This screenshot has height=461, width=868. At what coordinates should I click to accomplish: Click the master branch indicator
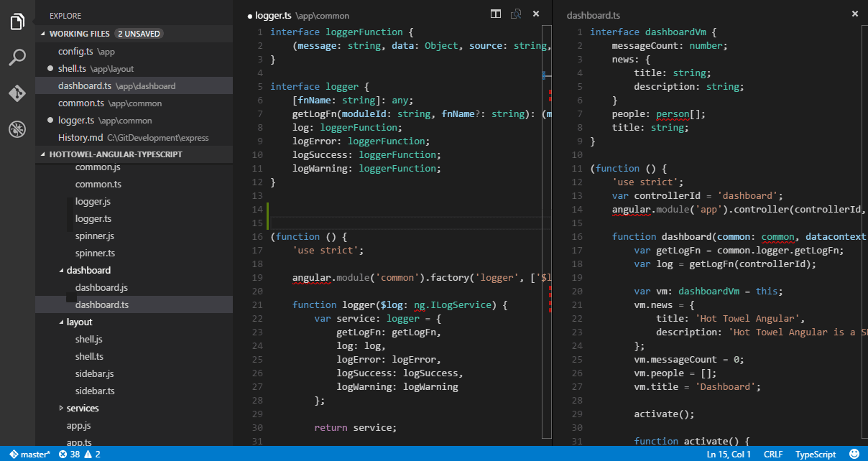pyautogui.click(x=27, y=454)
